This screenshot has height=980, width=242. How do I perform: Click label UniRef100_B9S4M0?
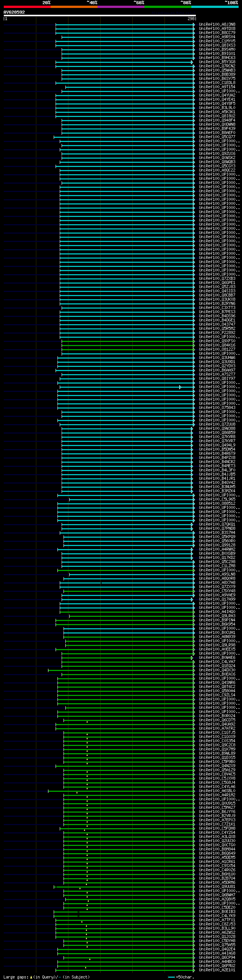coord(217,50)
